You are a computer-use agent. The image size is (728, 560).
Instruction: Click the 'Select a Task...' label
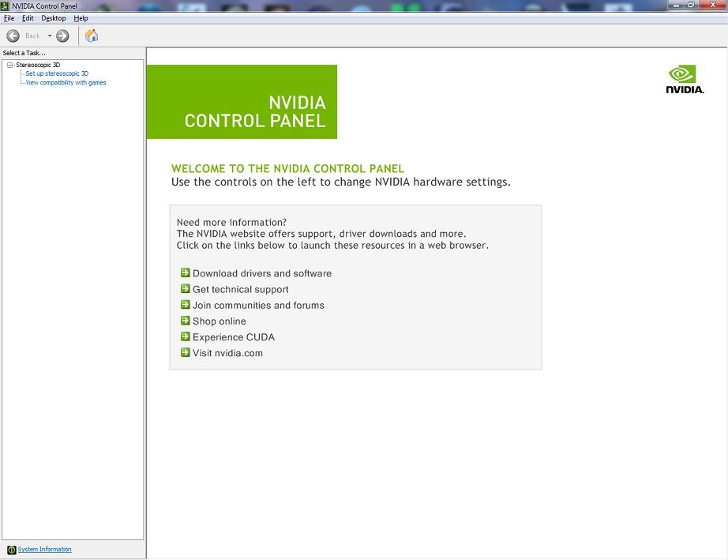[24, 53]
